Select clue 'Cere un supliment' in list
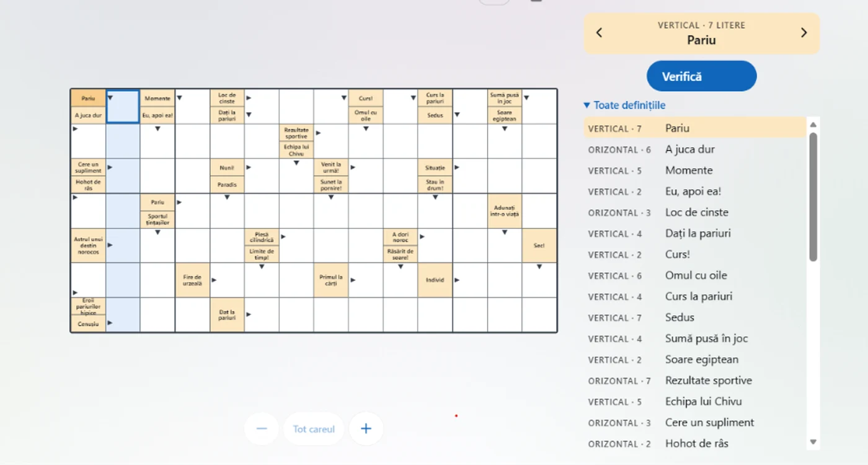The height and width of the screenshot is (465, 868). point(694,423)
